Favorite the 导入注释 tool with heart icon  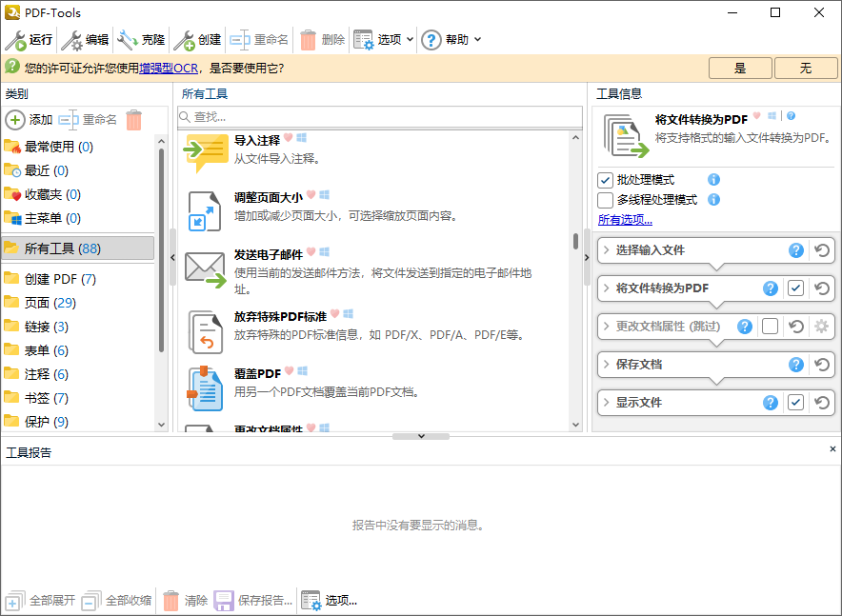click(x=289, y=138)
